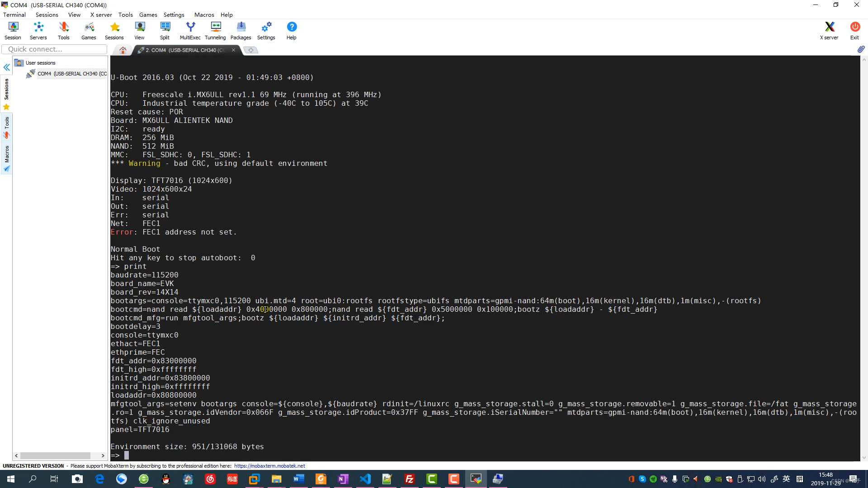
Task: Click the mobaxterm.mobatek.net link
Action: (269, 466)
